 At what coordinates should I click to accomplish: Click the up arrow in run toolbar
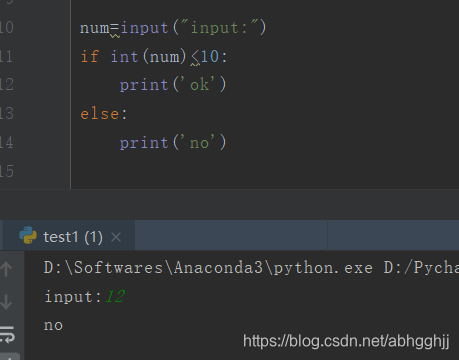[x=6, y=269]
